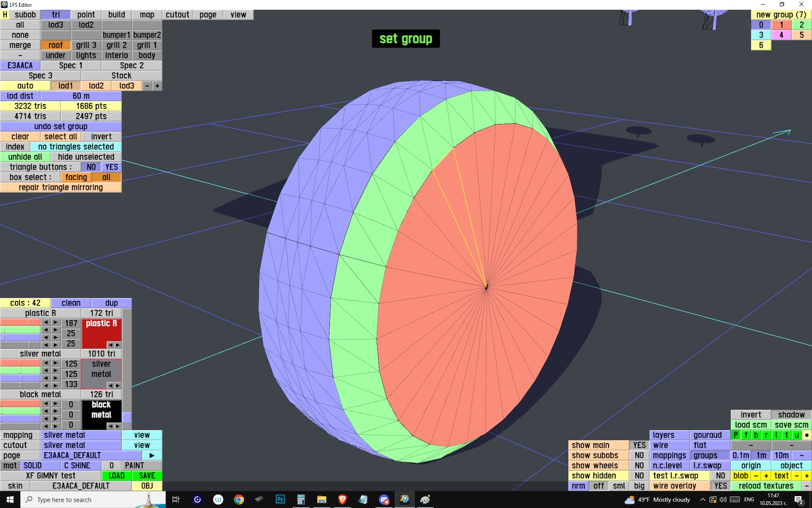Viewport: 812px width, 508px height.
Task: Click the plus button for blob size
Action: [766, 476]
